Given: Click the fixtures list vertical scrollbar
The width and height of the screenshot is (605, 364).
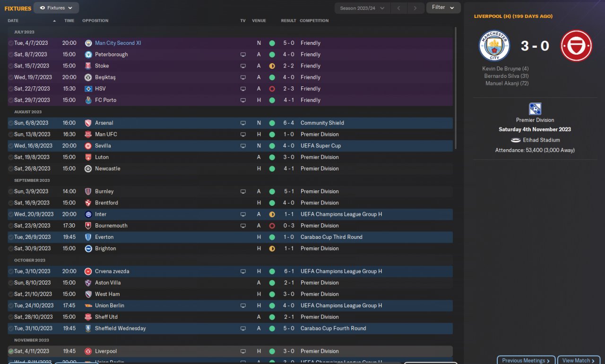Looking at the screenshot, I should (x=456, y=88).
